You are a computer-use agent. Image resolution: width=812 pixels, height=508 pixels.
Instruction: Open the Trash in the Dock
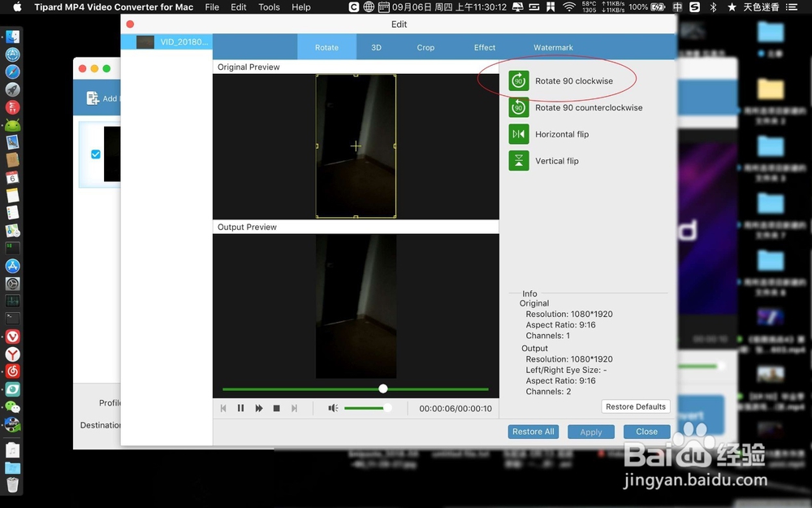(x=12, y=484)
